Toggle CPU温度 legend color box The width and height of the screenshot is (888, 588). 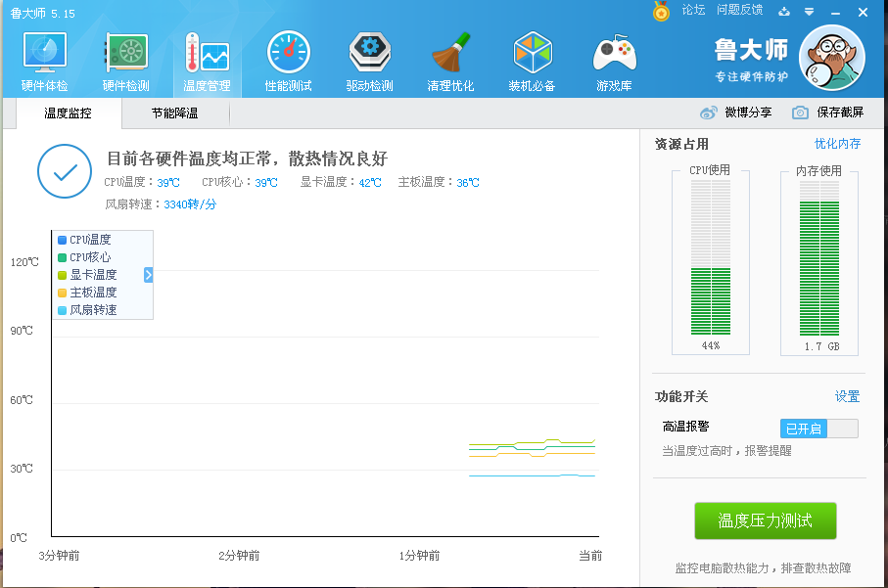tap(63, 240)
